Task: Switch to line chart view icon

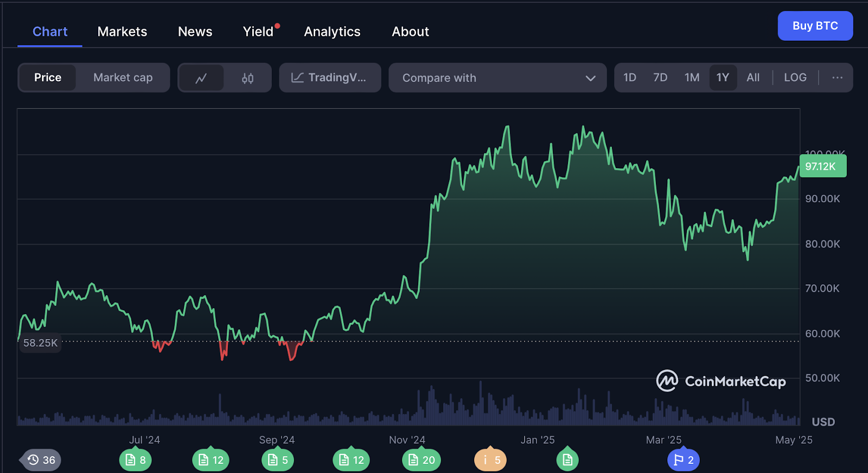Action: [201, 78]
